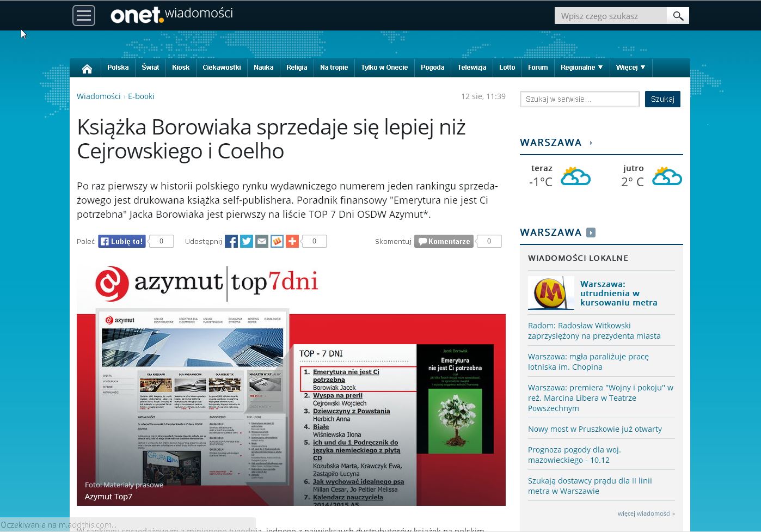The image size is (761, 532).
Task: Open article about premiera Wojny i pokoju
Action: pos(600,398)
